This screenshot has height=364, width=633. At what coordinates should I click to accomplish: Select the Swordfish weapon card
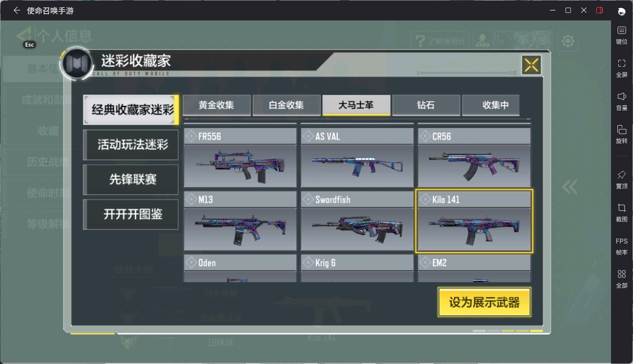tap(357, 221)
